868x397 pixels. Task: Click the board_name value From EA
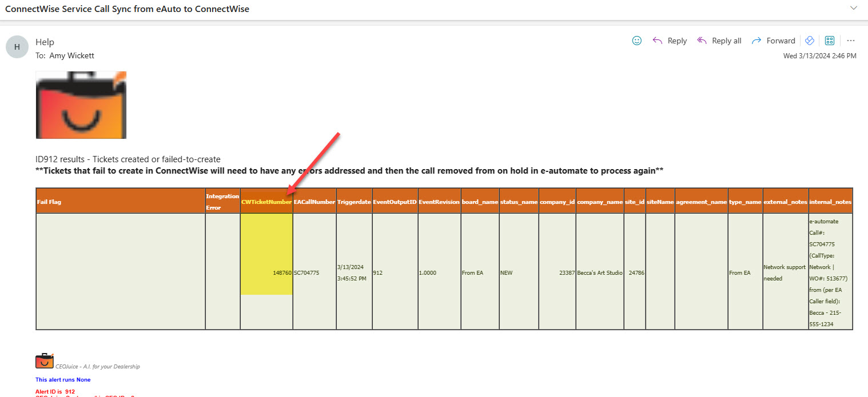472,273
